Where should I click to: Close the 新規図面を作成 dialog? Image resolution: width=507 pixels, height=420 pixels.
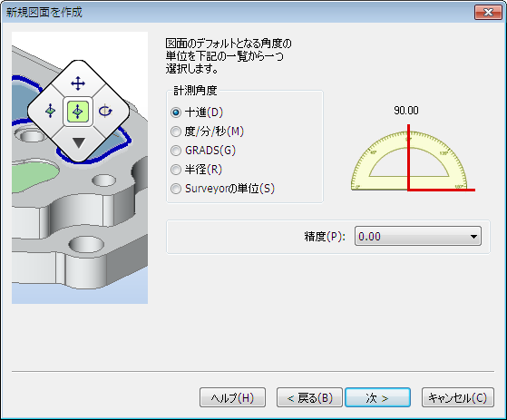tap(488, 13)
